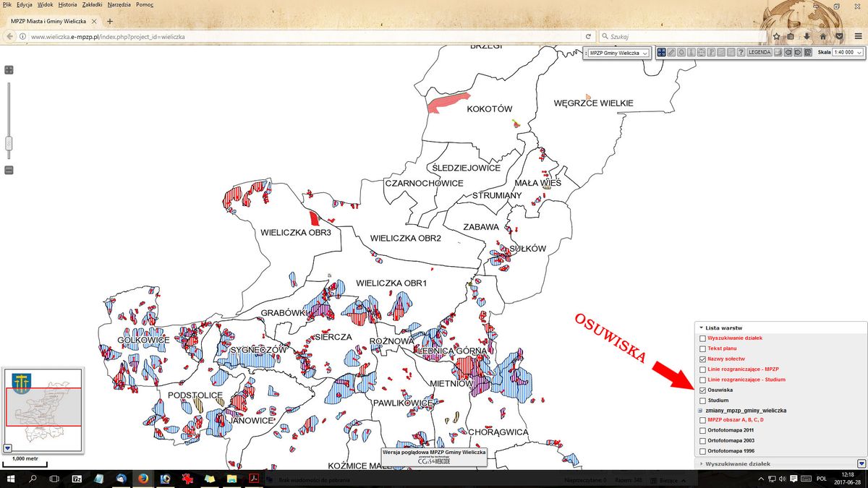Enable Ortofotomapa 1996 layer
This screenshot has width=868, height=488.
coord(703,450)
